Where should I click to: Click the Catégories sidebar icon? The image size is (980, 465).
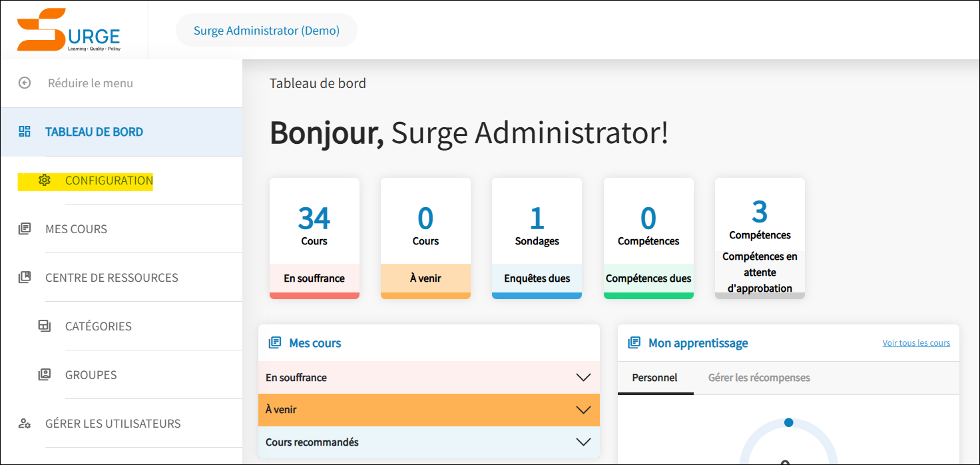coord(45,326)
